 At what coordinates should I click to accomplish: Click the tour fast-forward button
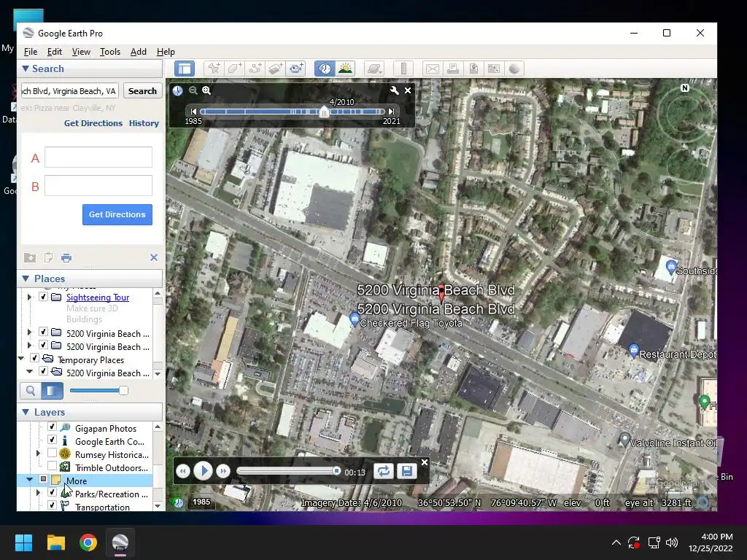(223, 472)
